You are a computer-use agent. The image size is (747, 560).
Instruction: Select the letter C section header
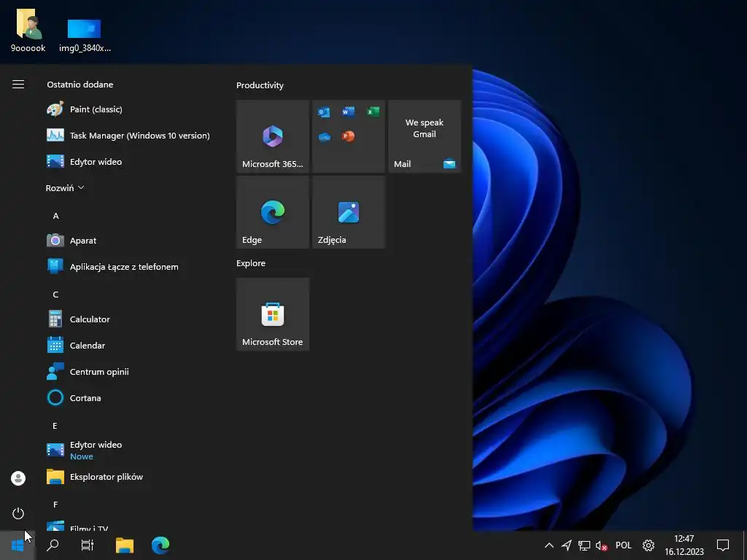point(55,295)
